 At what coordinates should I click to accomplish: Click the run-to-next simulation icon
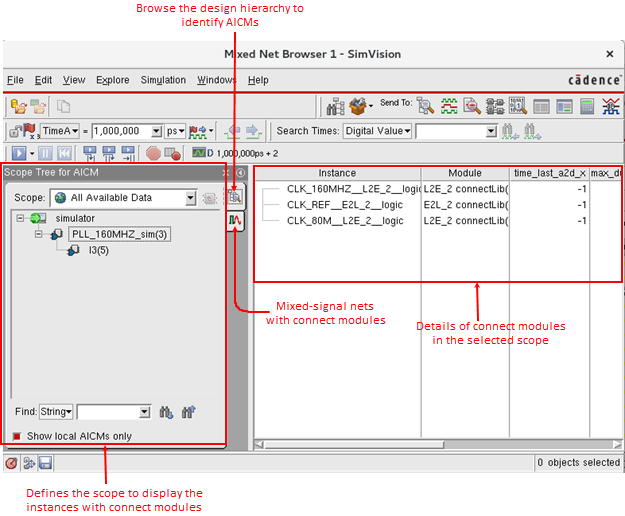(128, 153)
